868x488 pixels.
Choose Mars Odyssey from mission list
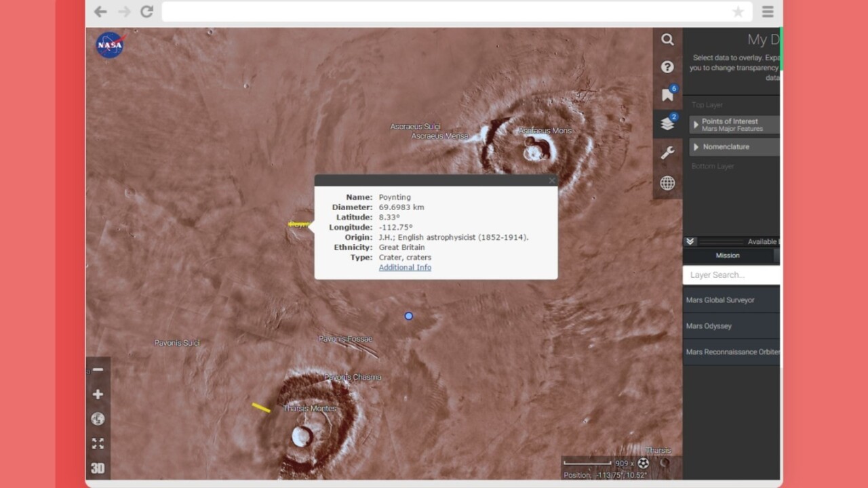pos(709,326)
